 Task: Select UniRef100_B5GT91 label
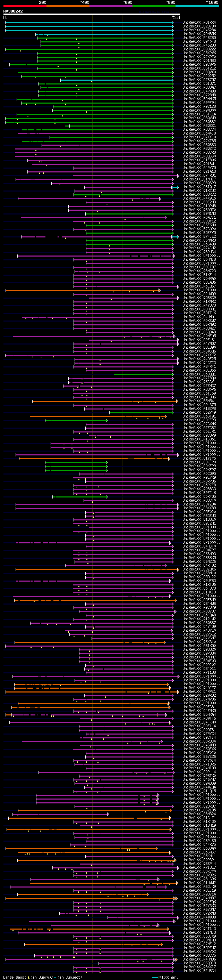[199, 416]
